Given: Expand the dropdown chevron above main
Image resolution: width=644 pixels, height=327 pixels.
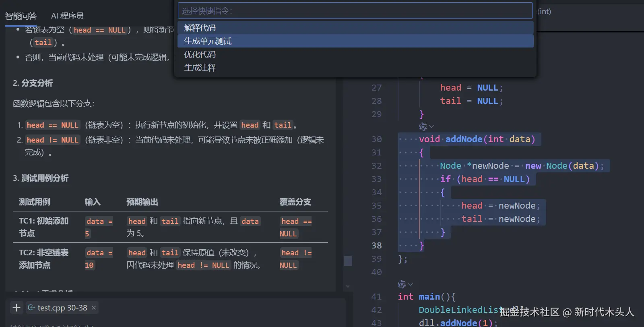Looking at the screenshot, I should click(410, 284).
